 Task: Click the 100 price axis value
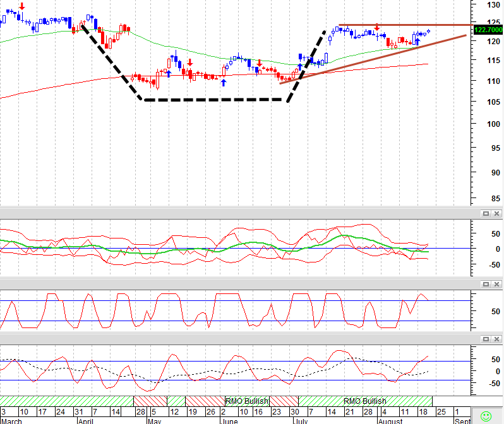click(x=493, y=124)
